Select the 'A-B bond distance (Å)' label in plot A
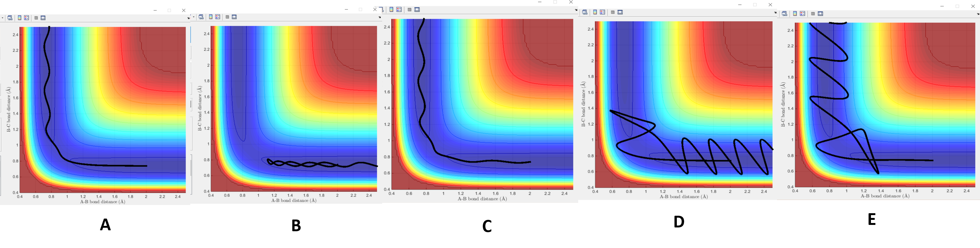 click(x=102, y=201)
